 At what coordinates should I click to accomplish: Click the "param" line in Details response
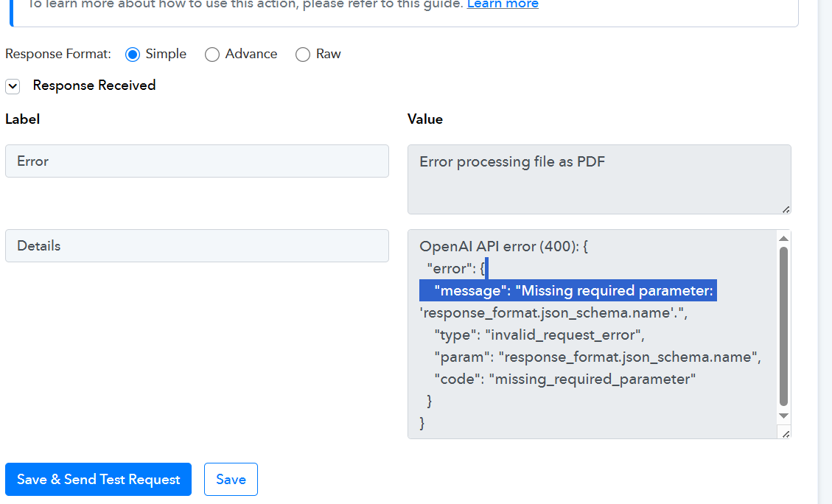[597, 357]
